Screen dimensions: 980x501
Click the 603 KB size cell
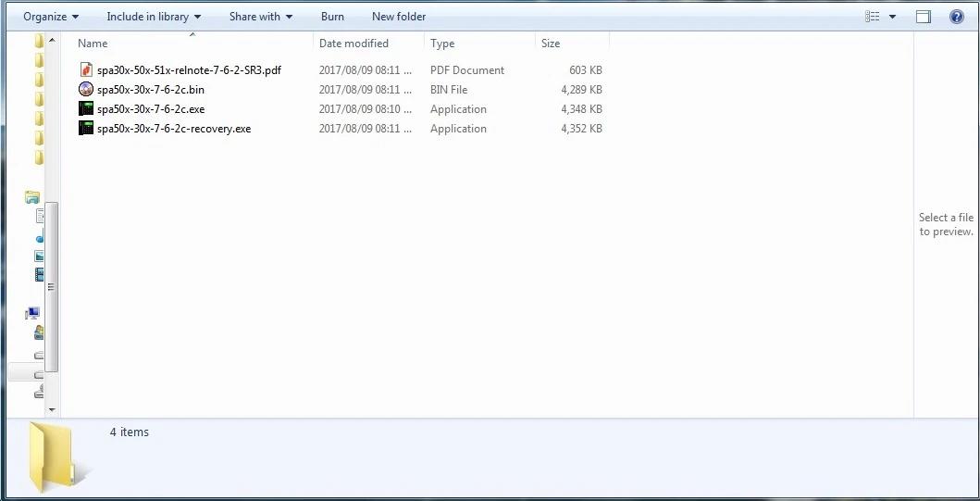click(586, 70)
